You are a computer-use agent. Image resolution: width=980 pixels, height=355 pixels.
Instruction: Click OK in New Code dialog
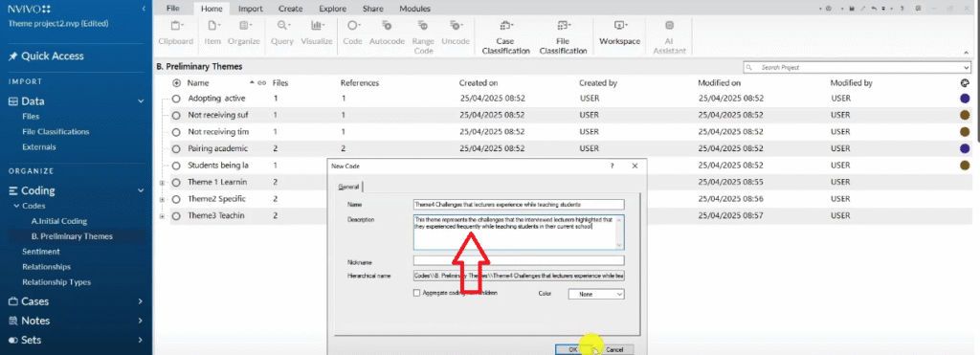pyautogui.click(x=573, y=349)
